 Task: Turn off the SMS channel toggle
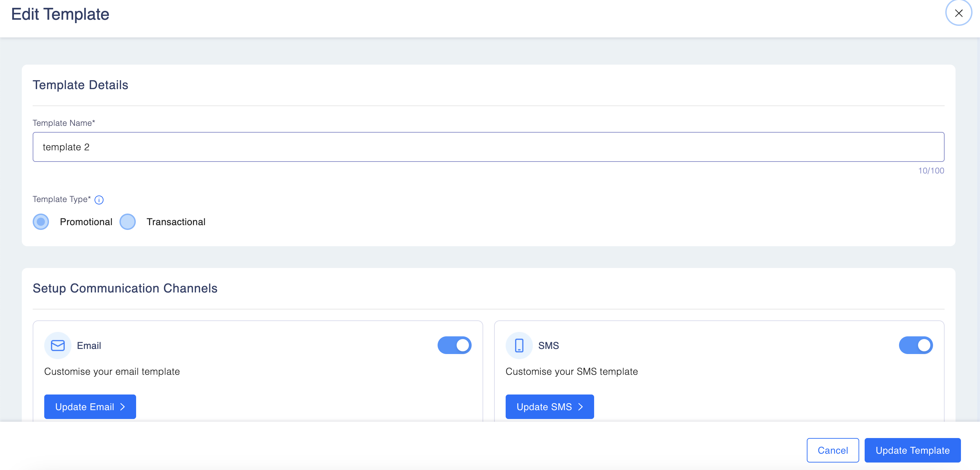915,345
